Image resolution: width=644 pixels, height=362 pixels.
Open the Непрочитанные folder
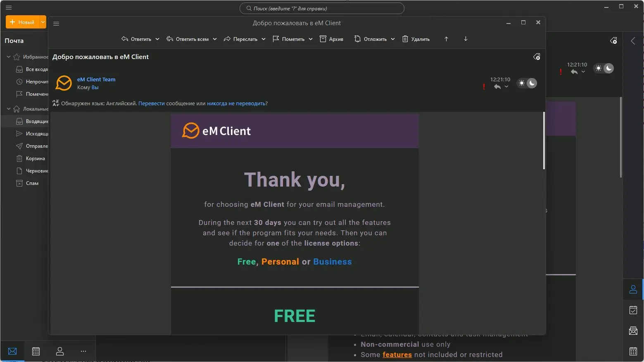coord(31,82)
